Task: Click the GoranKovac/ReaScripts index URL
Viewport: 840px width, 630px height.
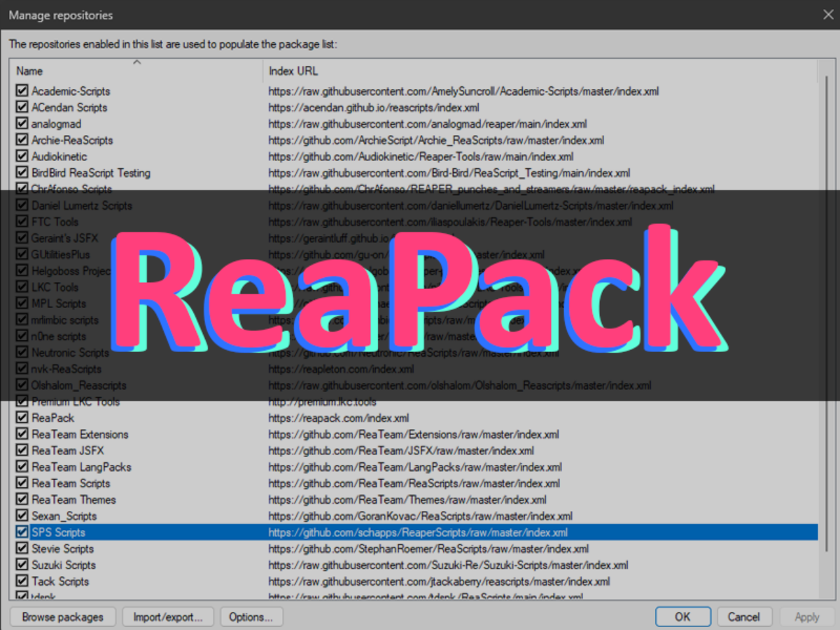Action: (x=421, y=516)
